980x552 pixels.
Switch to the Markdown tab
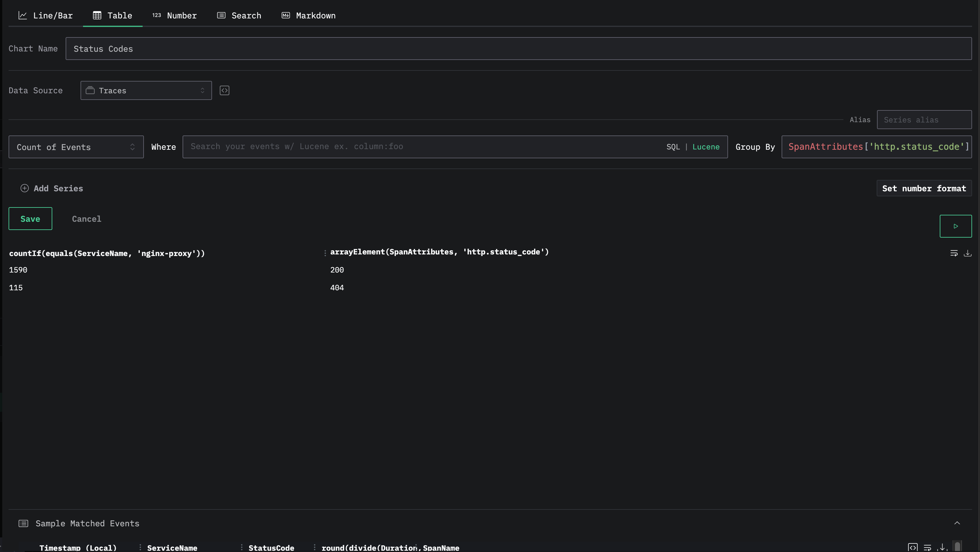(x=308, y=16)
